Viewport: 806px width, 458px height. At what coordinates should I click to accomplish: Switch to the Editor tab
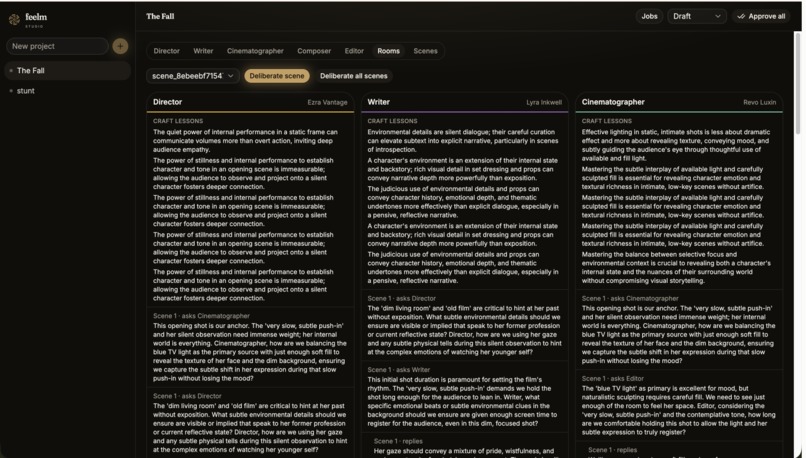click(354, 51)
